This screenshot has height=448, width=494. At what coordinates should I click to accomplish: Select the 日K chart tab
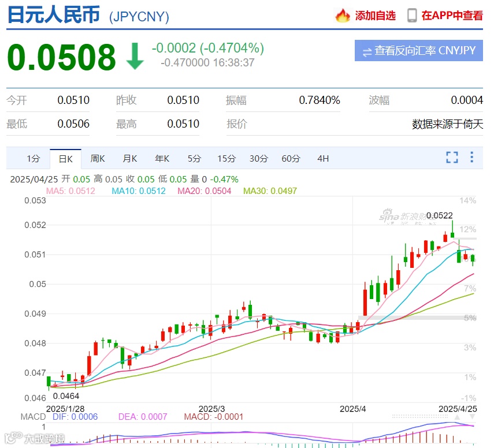pyautogui.click(x=65, y=159)
